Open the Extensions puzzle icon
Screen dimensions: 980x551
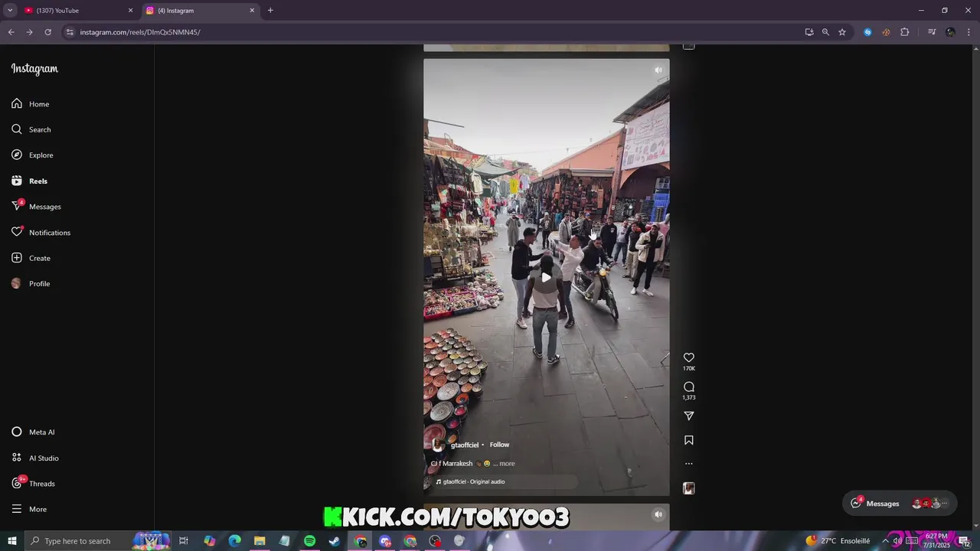(904, 32)
